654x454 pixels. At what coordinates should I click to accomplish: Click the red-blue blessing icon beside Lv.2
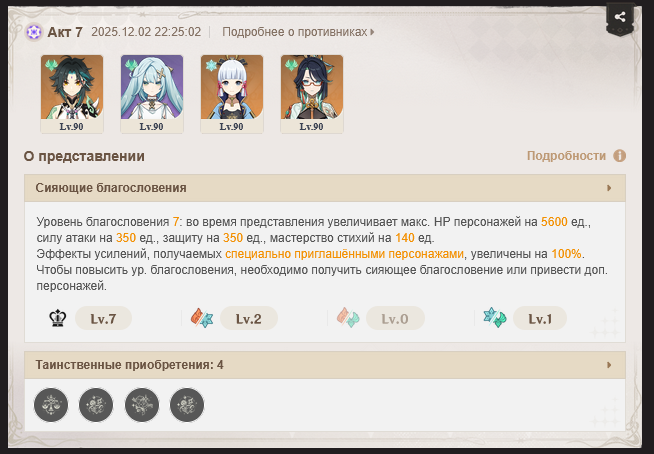202,318
